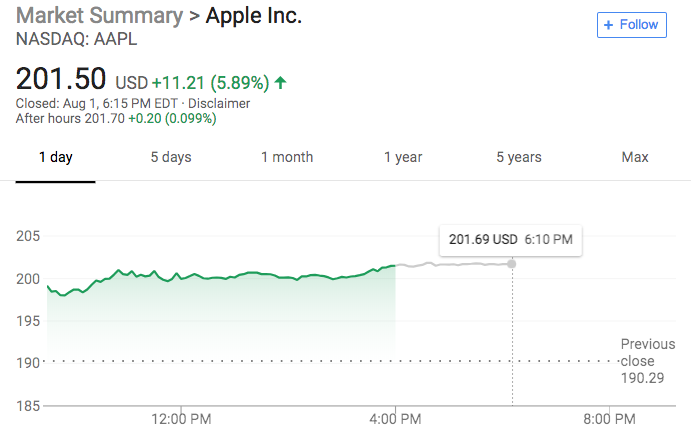The height and width of the screenshot is (436, 691).
Task: Switch to the 5 days tab
Action: point(171,157)
